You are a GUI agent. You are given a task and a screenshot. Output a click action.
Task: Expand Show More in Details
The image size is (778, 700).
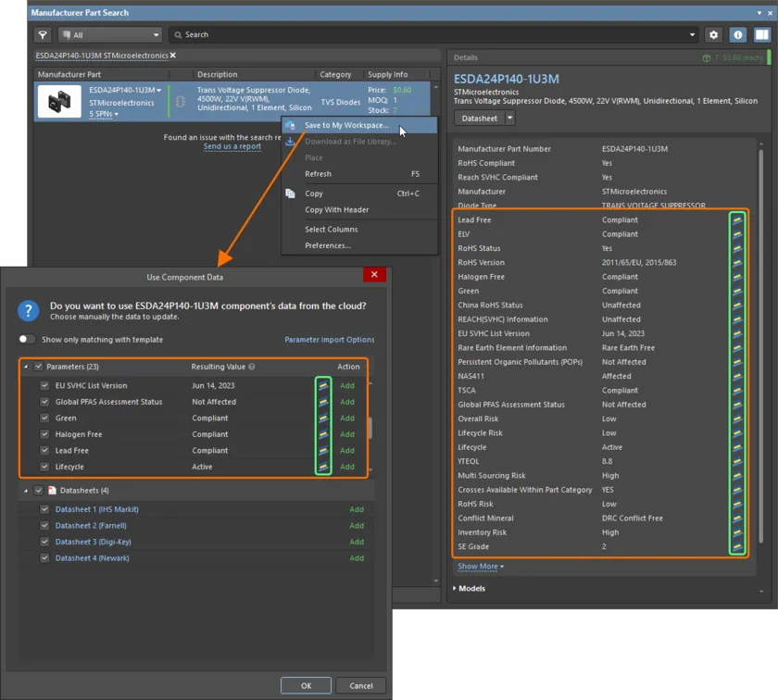coord(481,567)
